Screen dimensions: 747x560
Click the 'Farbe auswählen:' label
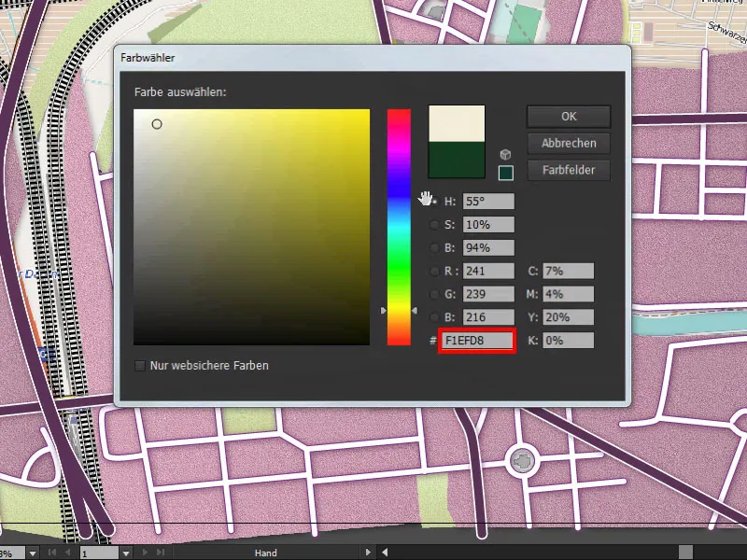click(x=180, y=91)
